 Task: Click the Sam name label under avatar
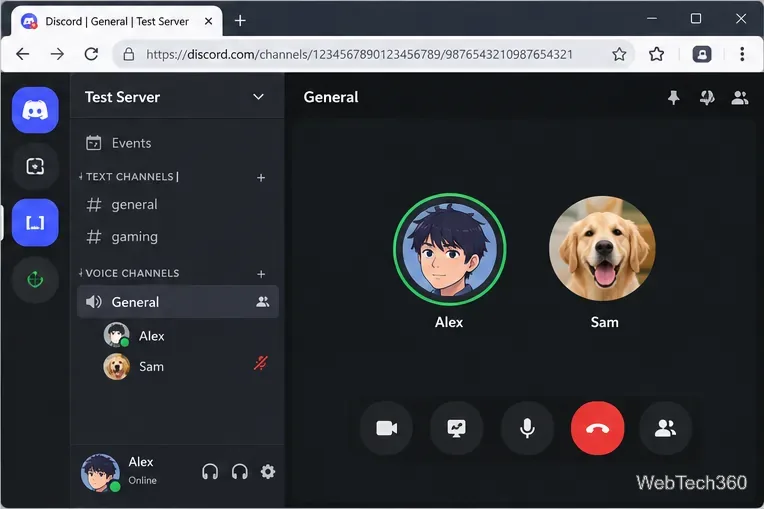(605, 322)
